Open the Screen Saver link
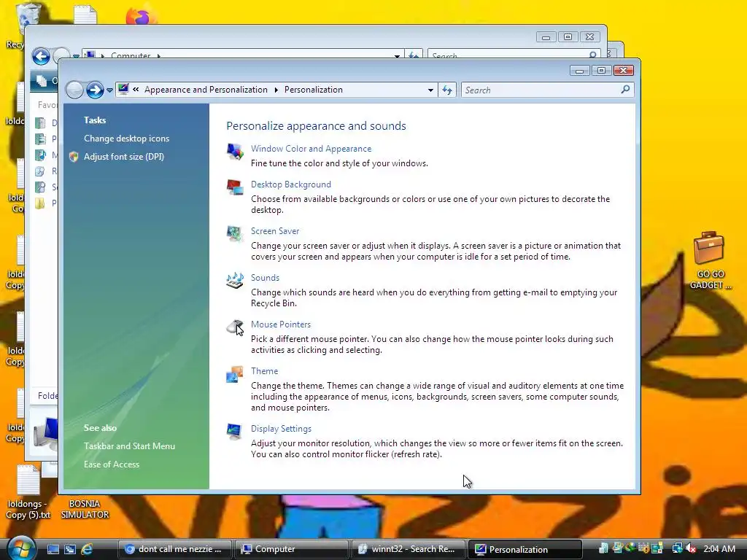This screenshot has height=560, width=747. (x=275, y=231)
